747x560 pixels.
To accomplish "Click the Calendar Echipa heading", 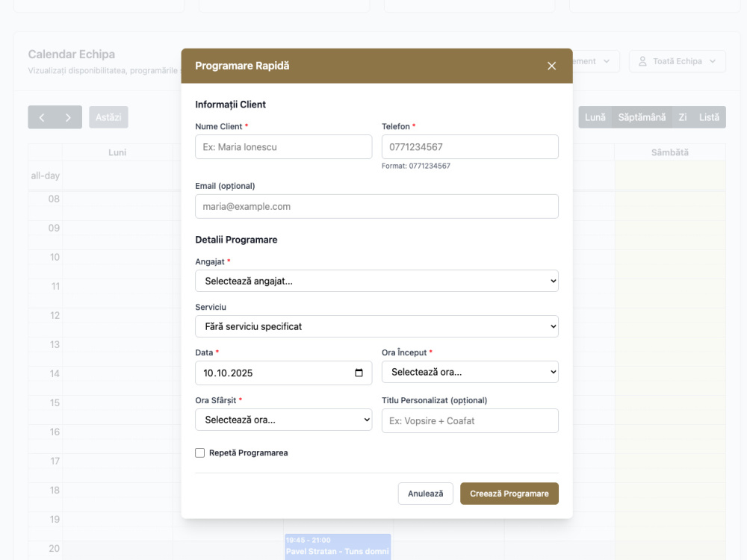I will click(72, 55).
